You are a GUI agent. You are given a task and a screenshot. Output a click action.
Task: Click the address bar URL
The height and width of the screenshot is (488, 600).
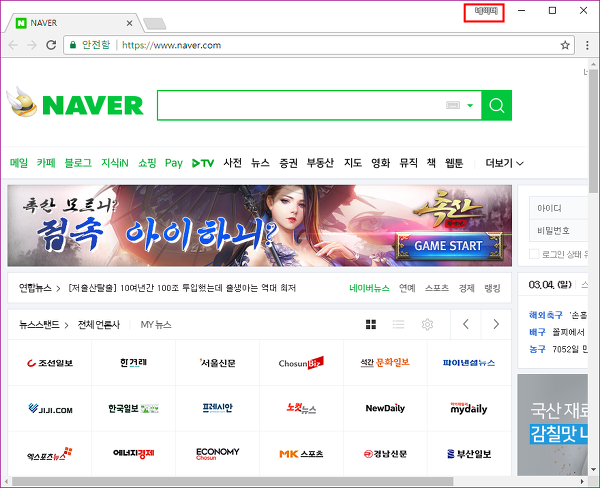[x=171, y=45]
